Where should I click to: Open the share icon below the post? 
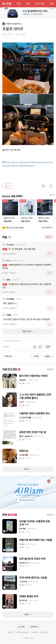pyautogui.click(x=51, y=186)
